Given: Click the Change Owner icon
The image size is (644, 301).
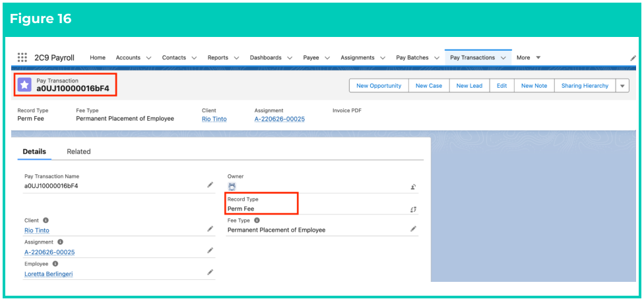Looking at the screenshot, I should coord(413,187).
